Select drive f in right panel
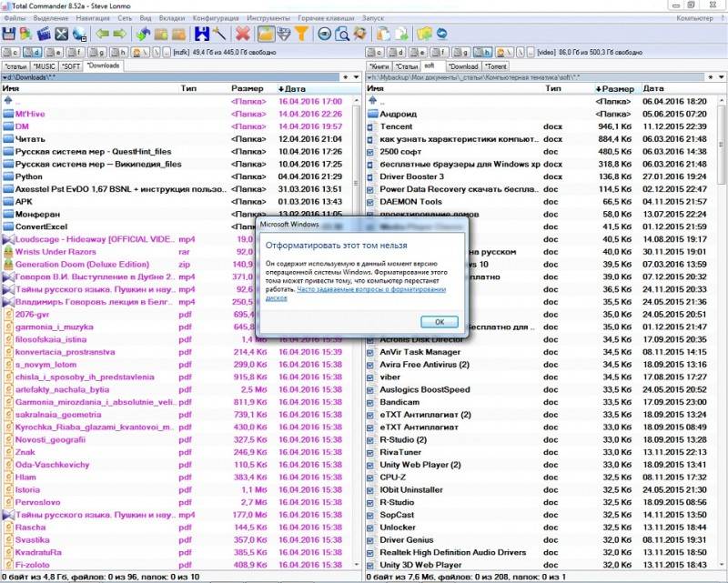Screen dimensions: 728x583 tap(439, 53)
